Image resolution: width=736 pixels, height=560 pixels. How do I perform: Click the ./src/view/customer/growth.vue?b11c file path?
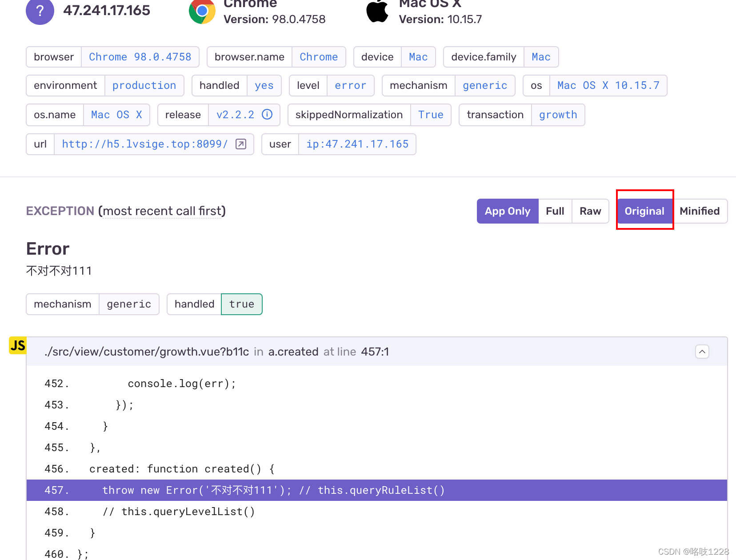(x=147, y=352)
